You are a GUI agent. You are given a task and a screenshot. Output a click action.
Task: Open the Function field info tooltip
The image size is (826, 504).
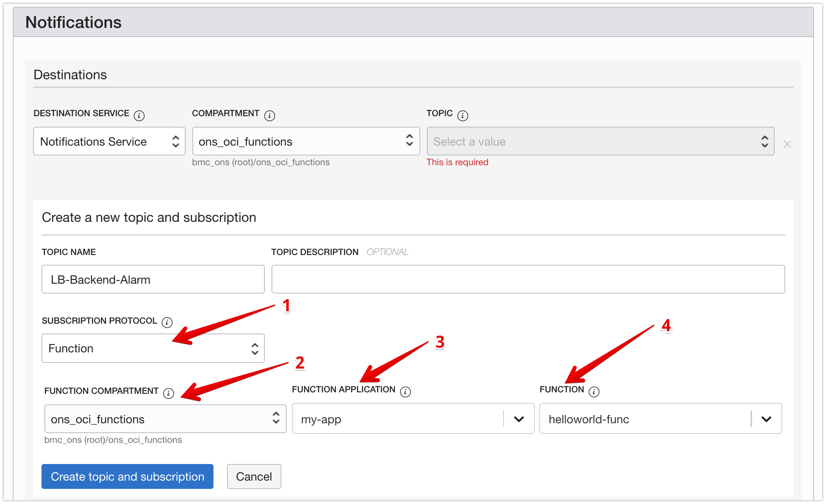595,392
